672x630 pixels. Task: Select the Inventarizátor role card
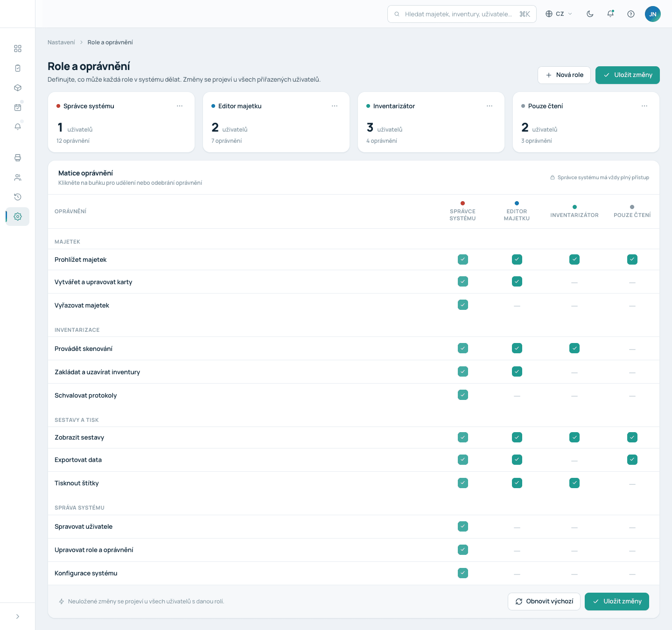(431, 122)
